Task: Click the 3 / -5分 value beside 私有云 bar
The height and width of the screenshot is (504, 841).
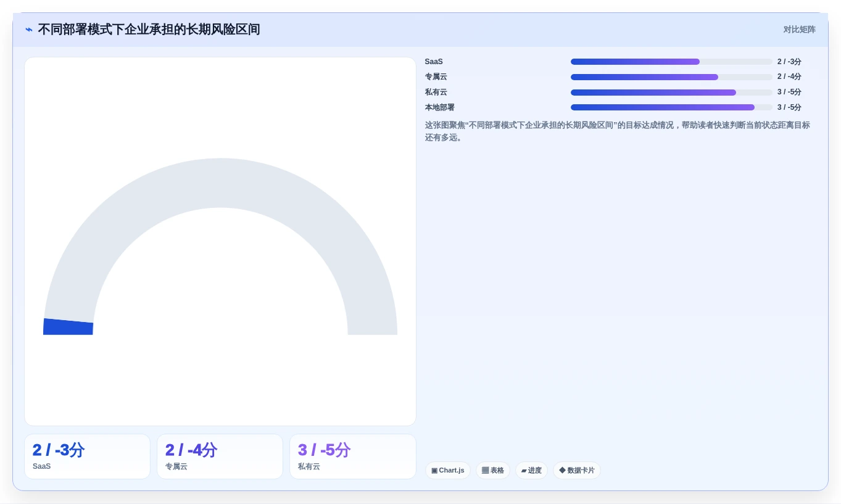Action: [x=789, y=93]
